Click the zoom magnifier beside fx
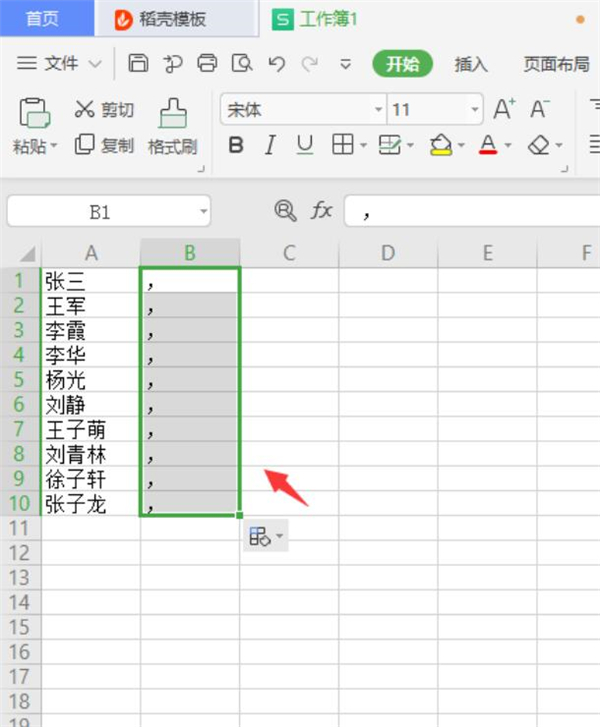This screenshot has width=600, height=727. [285, 211]
